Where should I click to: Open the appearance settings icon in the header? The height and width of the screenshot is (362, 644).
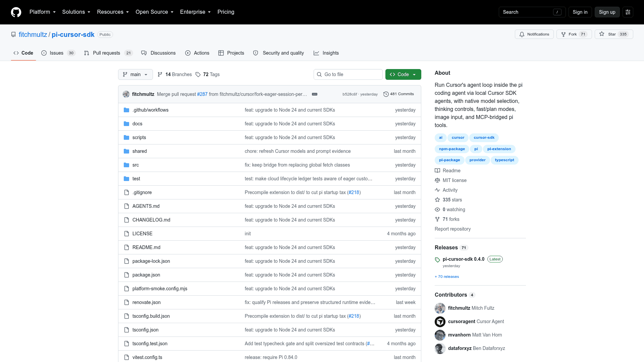click(x=628, y=12)
